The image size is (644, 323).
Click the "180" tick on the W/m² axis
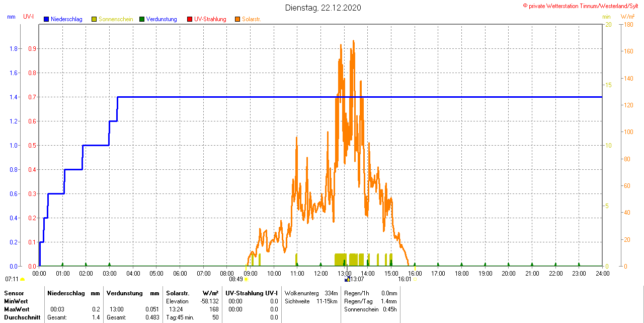click(x=628, y=25)
